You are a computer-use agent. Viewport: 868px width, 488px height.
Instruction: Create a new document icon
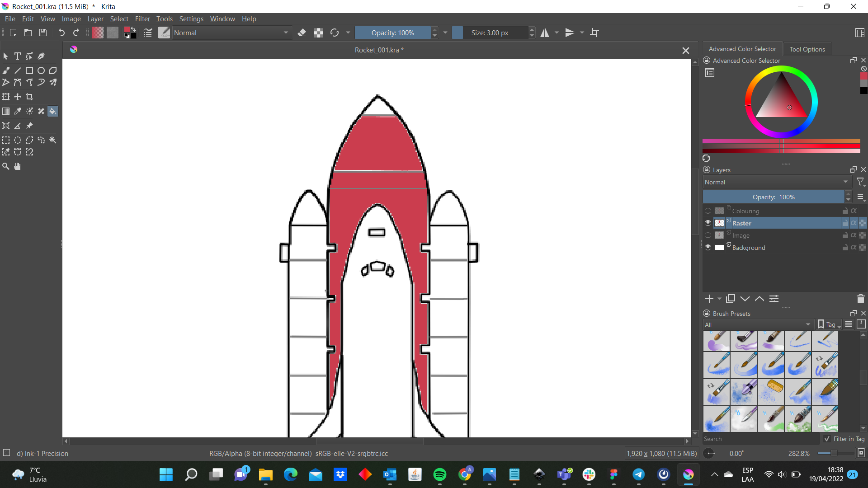(13, 33)
